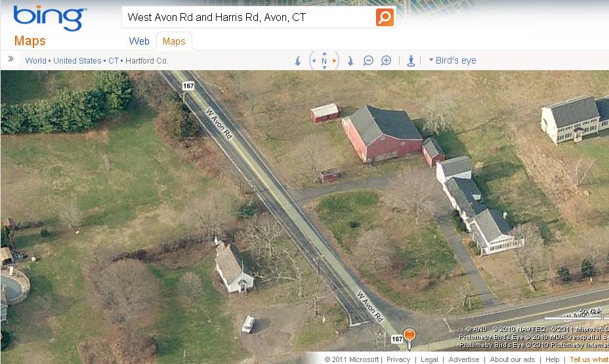The image size is (609, 364).
Task: Rotate the view counterclockwise
Action: [x=298, y=61]
